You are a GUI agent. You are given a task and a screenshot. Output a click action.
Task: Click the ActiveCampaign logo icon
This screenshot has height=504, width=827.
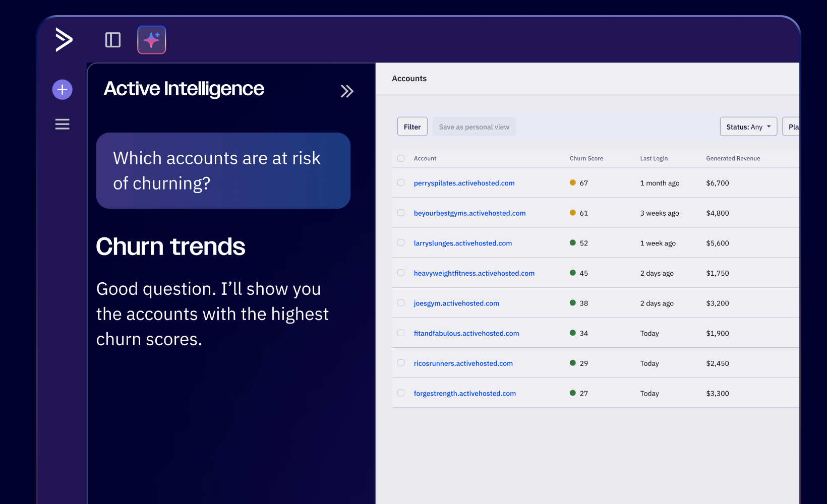(64, 40)
